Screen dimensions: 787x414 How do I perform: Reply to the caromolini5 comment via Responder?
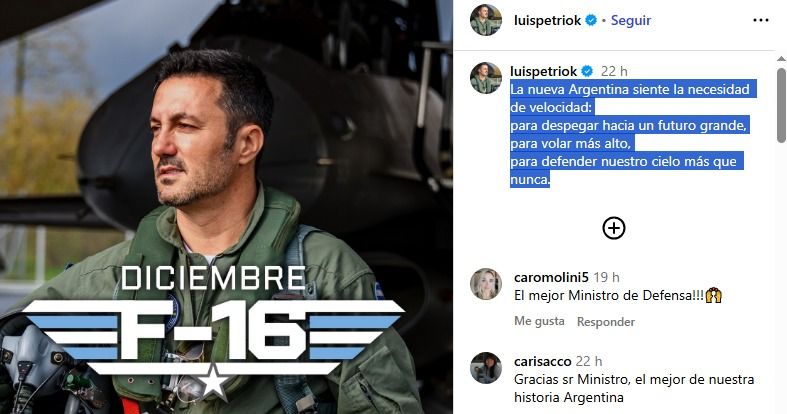click(606, 322)
